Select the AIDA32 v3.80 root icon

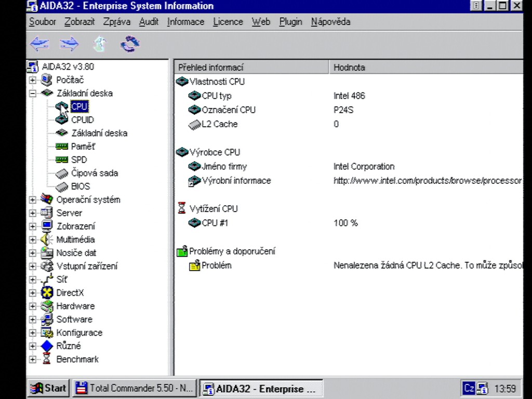click(x=33, y=66)
